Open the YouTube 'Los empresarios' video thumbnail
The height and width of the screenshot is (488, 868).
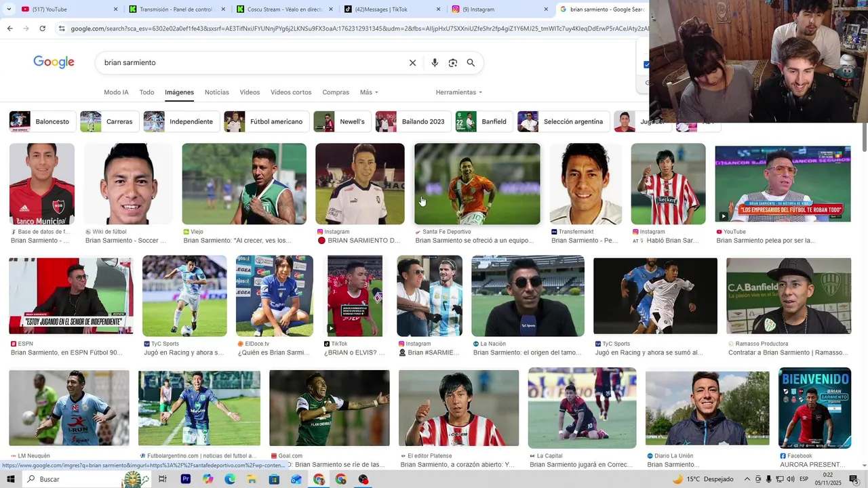tap(783, 184)
